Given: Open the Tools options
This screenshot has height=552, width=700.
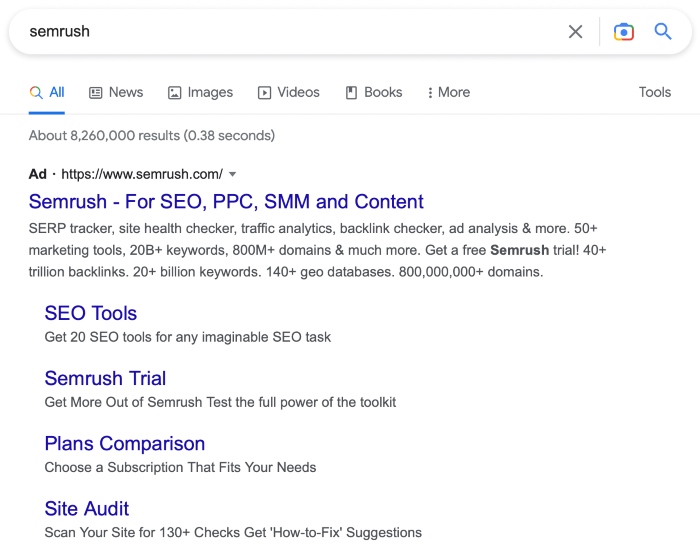Looking at the screenshot, I should pyautogui.click(x=654, y=92).
